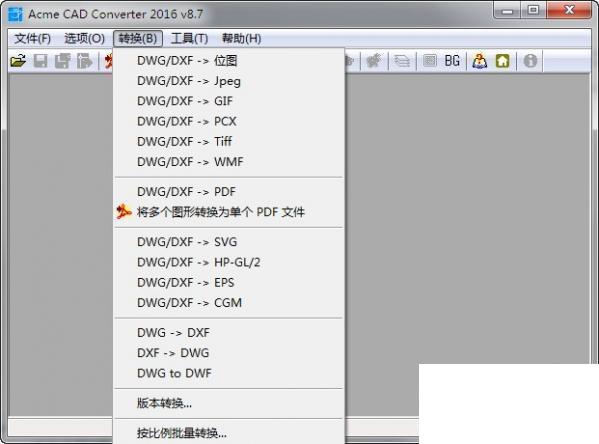Open the 帮助(H) menu

click(x=241, y=39)
